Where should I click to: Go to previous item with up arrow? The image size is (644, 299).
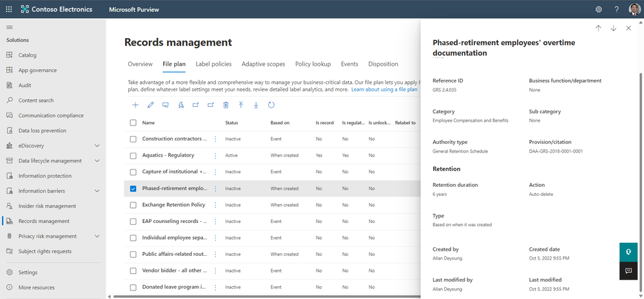[598, 28]
